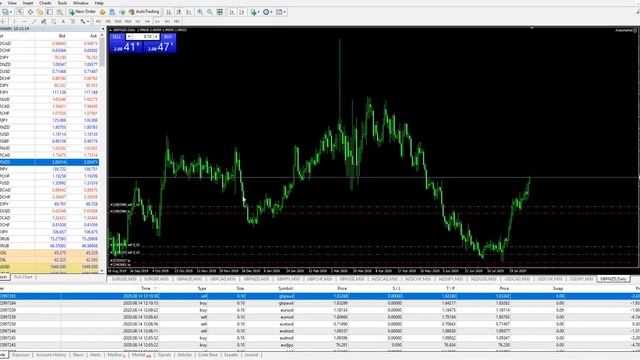Switch timeframe to W1
The height and width of the screenshot is (360, 640).
coord(167,21)
